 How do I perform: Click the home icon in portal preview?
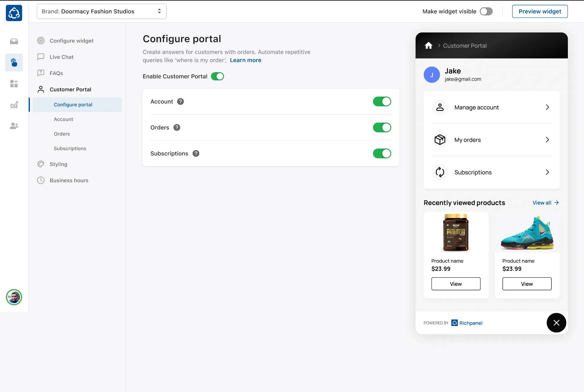pos(428,45)
